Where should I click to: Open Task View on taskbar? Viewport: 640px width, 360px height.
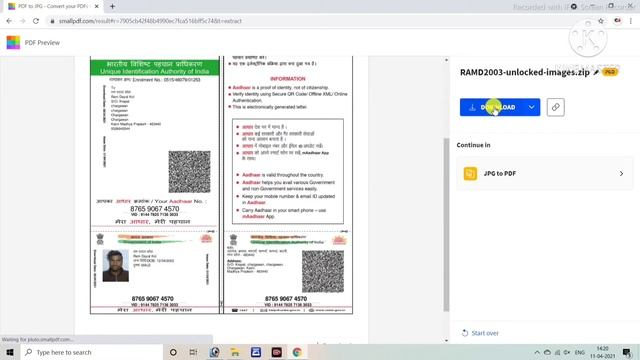193,352
